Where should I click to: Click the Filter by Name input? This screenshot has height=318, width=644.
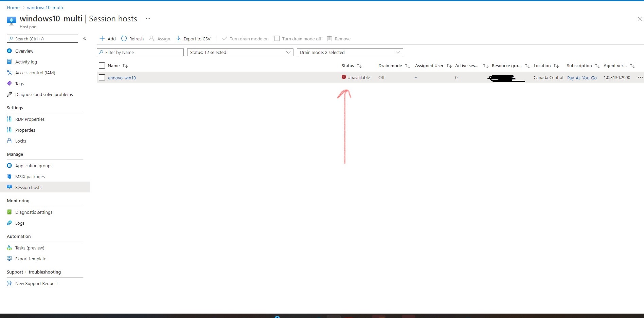(x=140, y=52)
